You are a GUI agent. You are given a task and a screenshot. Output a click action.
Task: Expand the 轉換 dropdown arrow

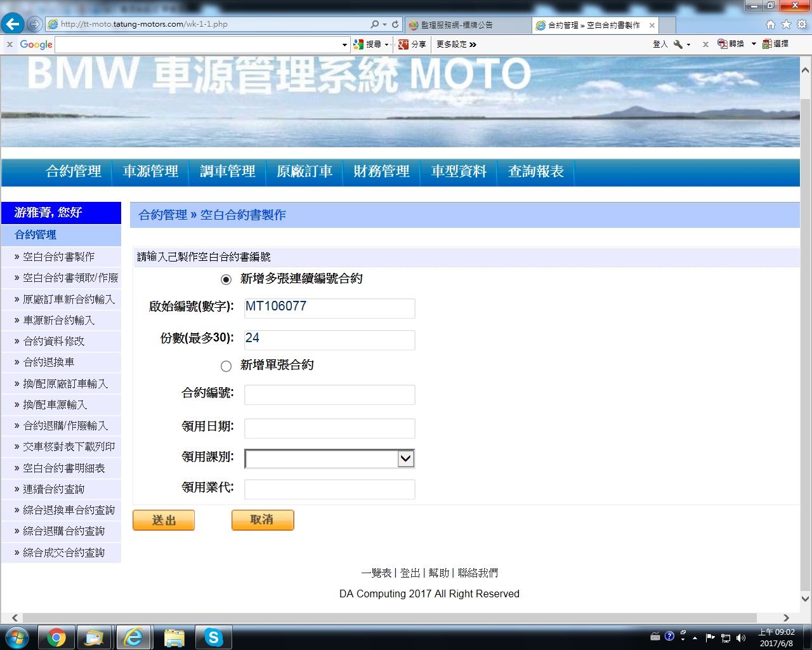754,44
